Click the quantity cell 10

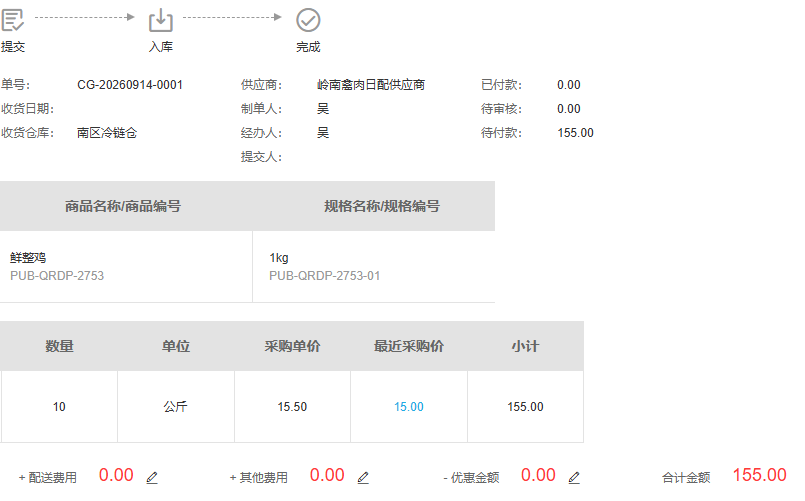(59, 407)
